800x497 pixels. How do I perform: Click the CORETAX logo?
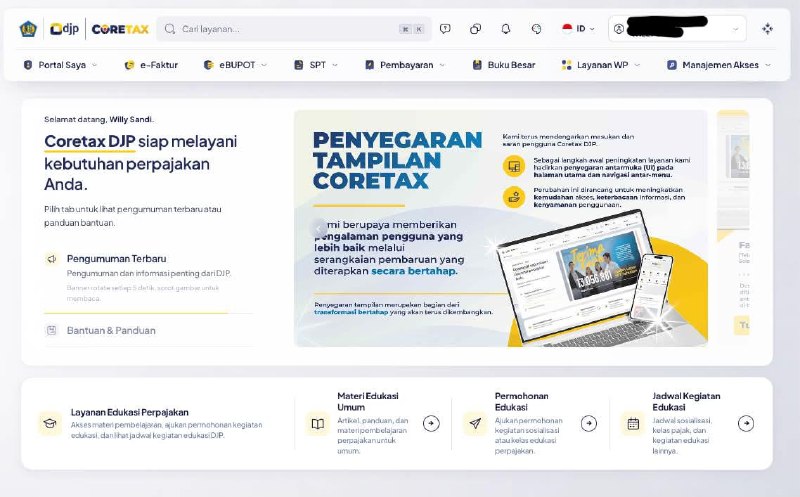tap(120, 29)
